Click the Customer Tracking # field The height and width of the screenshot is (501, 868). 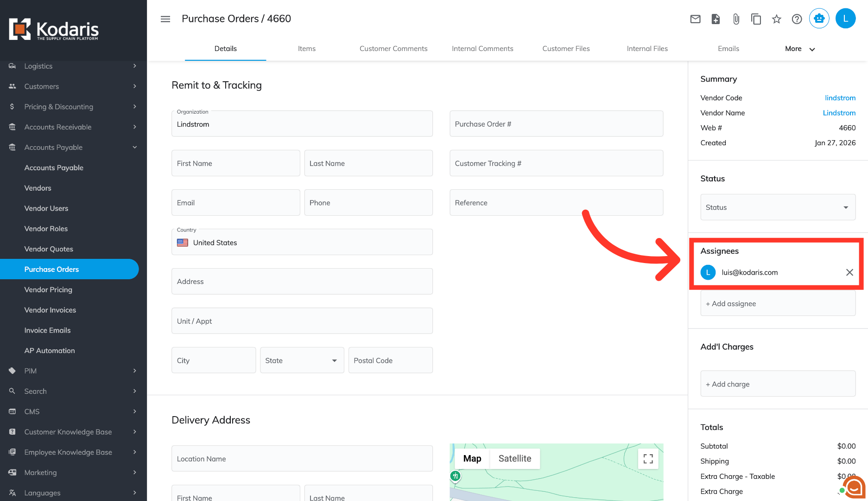coord(556,163)
